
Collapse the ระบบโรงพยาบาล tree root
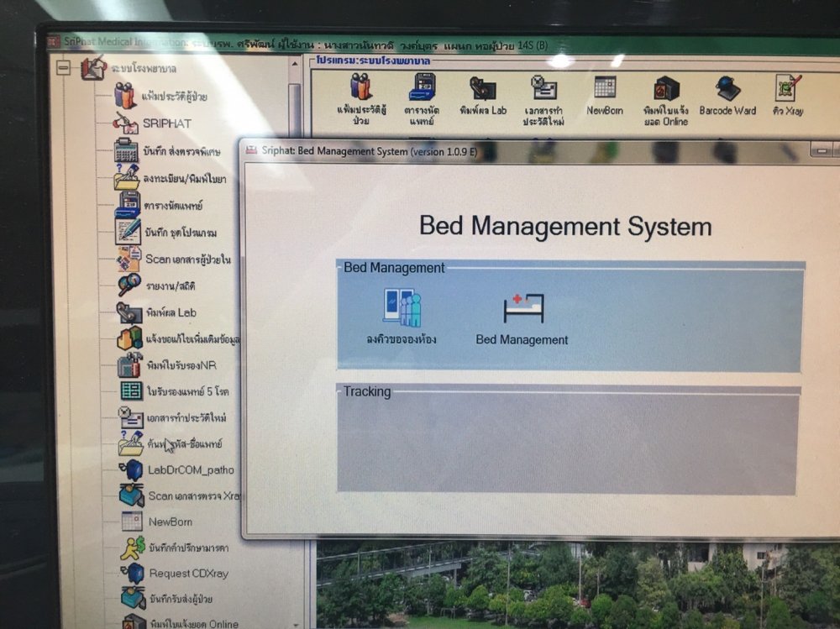pyautogui.click(x=63, y=68)
